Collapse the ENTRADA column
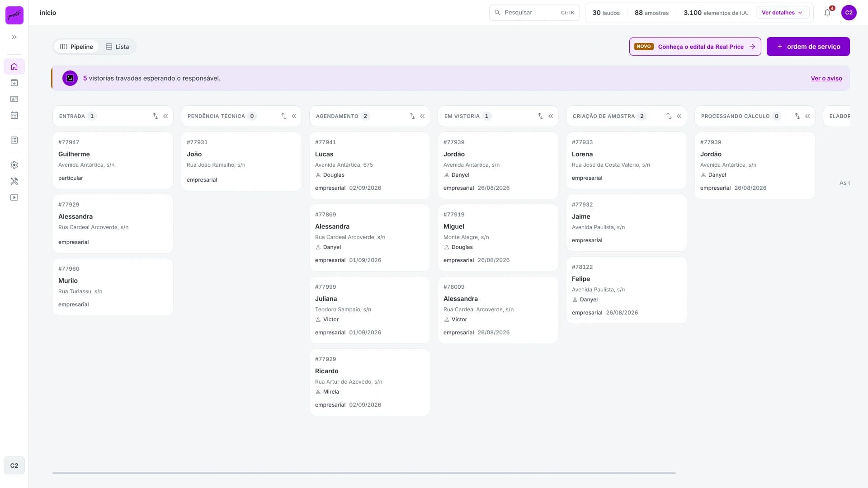This screenshot has height=488, width=868. 165,116
